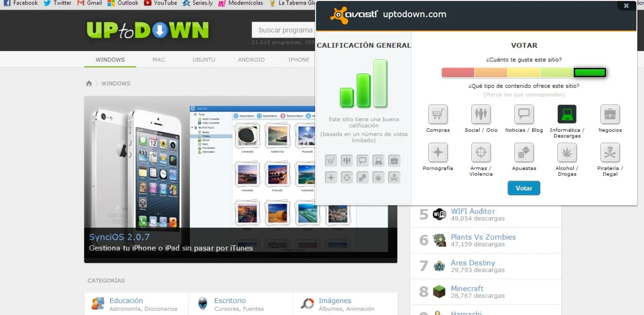Open the Imágenes category
Image resolution: width=644 pixels, height=315 pixels.
tap(335, 301)
